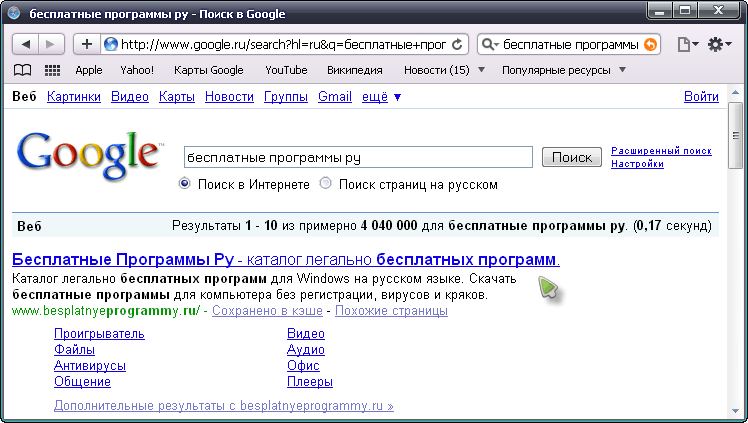748x423 pixels.
Task: Open Расширенный поиск advanced search
Action: (661, 151)
